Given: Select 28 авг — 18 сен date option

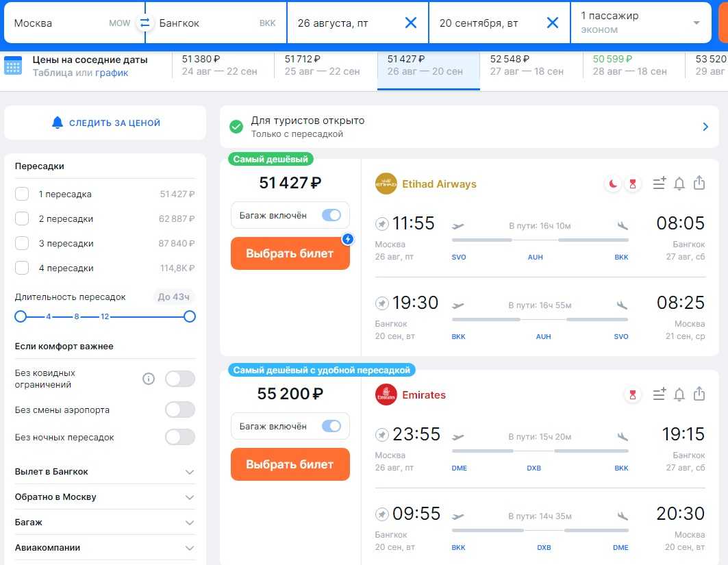Looking at the screenshot, I should pyautogui.click(x=629, y=66).
